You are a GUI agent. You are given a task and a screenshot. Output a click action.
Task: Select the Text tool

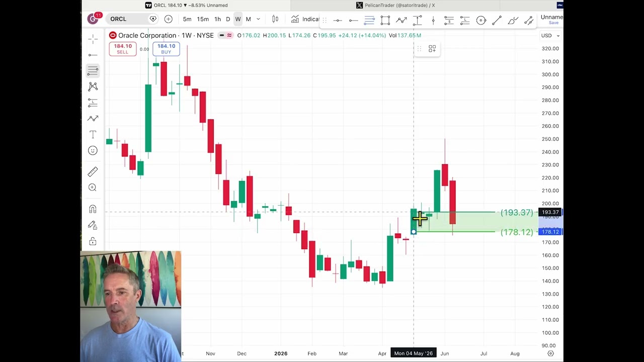click(93, 135)
